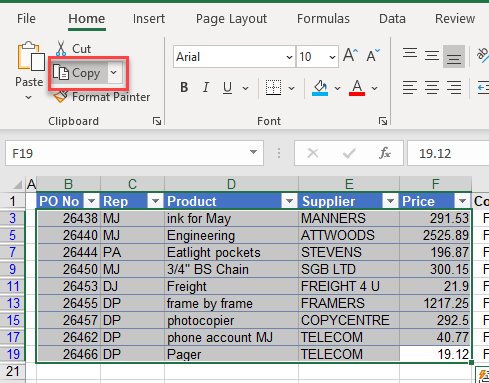Click the Eatlight pockets cell
Screen dimensions: 489x383
pos(232,252)
